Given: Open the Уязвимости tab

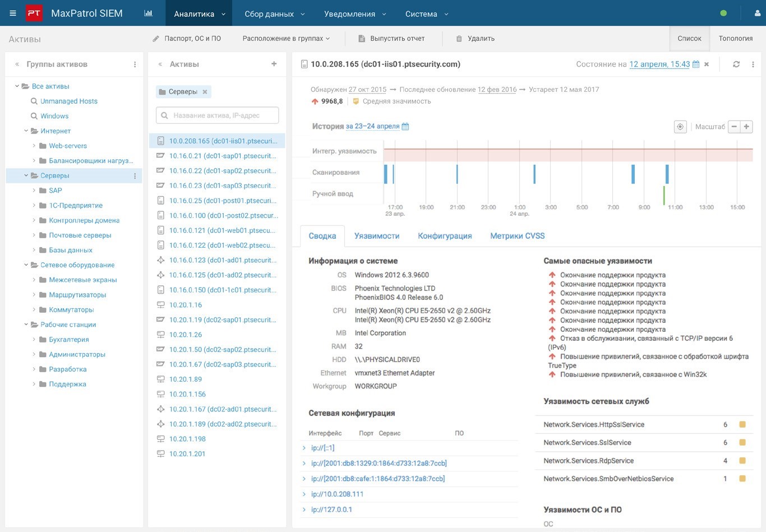Looking at the screenshot, I should [x=376, y=236].
